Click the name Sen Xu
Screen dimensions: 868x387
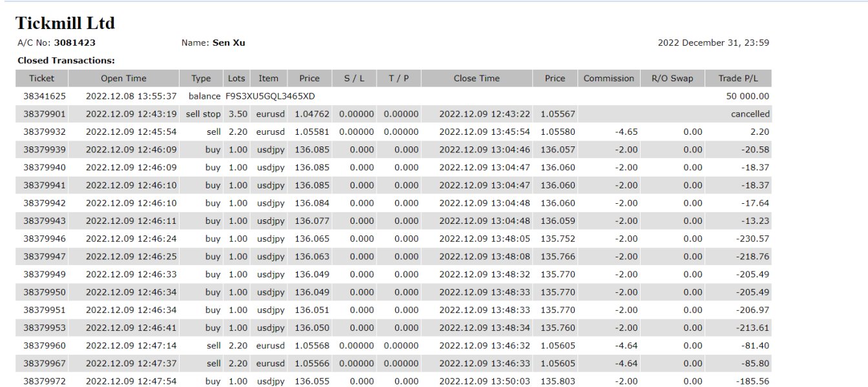coord(229,43)
